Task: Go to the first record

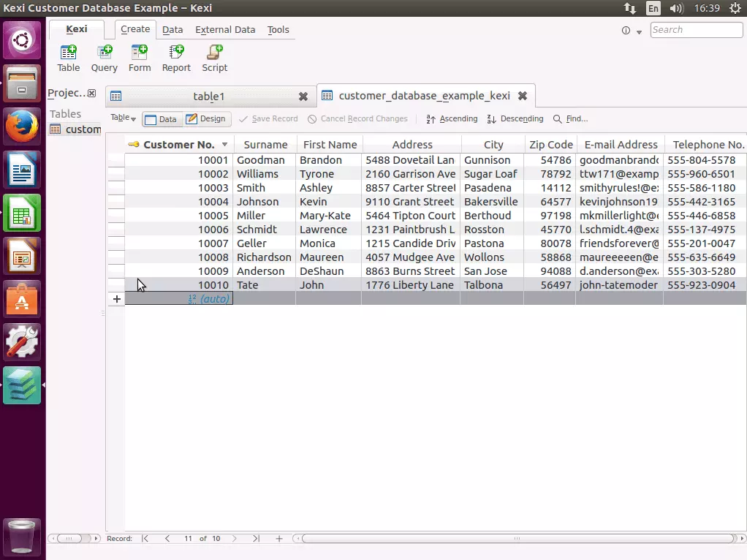Action: click(x=145, y=539)
